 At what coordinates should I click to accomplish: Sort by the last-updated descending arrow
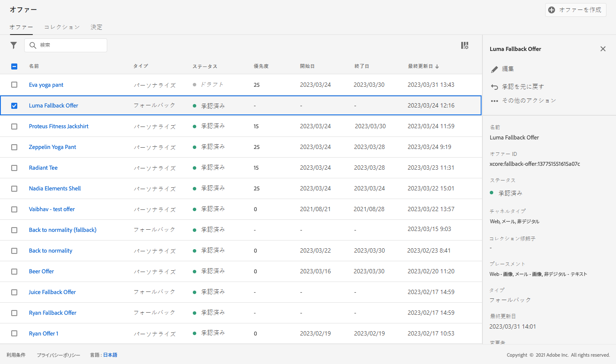tap(437, 66)
